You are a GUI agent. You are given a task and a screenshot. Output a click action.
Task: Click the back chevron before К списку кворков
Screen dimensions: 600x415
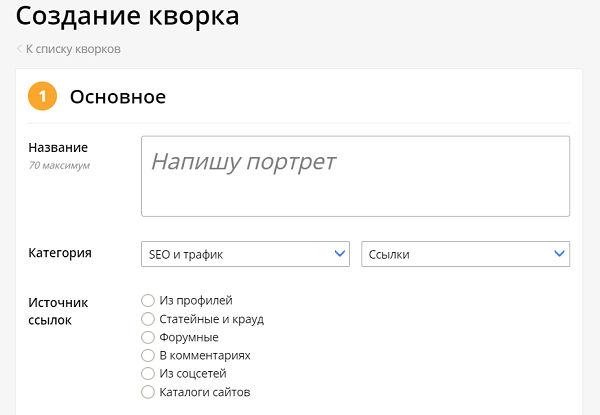19,49
